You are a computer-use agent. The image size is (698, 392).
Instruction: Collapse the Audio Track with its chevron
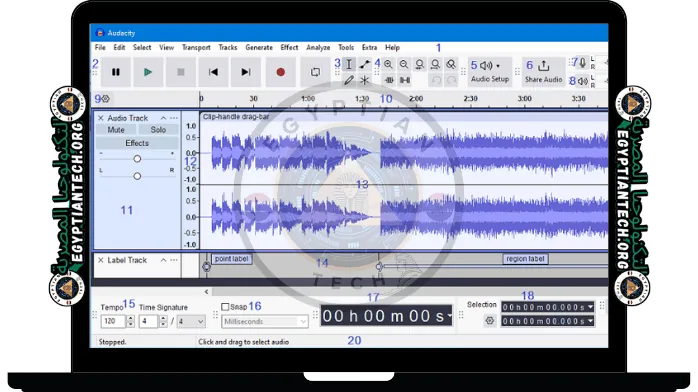pyautogui.click(x=163, y=118)
